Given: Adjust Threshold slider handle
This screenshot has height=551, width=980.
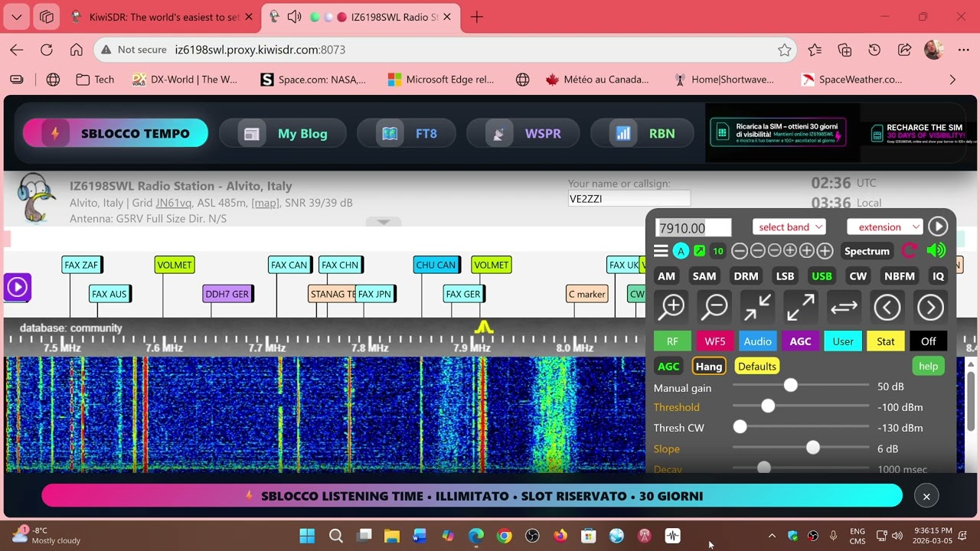Looking at the screenshot, I should [768, 407].
